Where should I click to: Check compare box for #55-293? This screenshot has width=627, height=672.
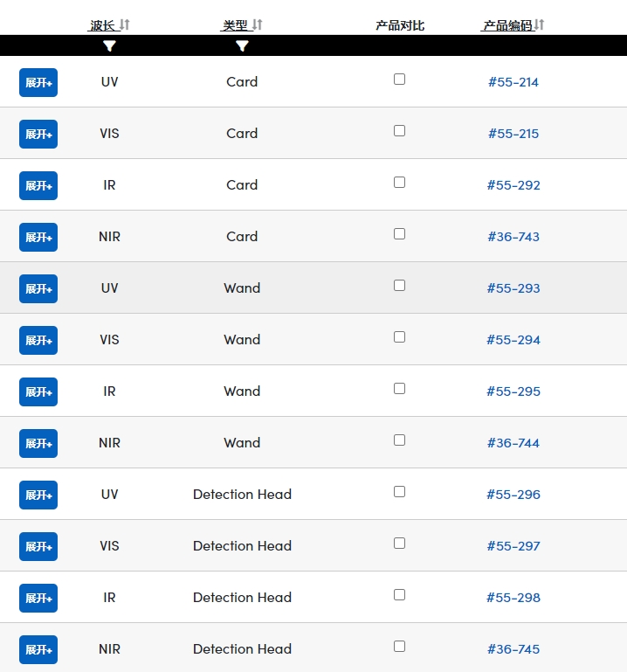coord(400,286)
